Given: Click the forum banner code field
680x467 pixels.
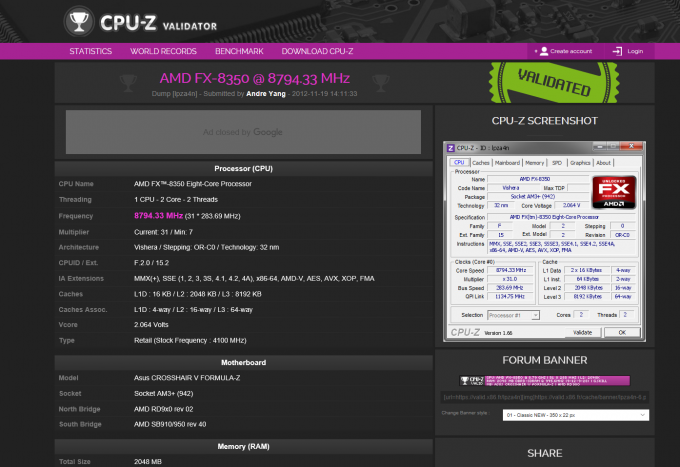Looking at the screenshot, I should pos(545,397).
